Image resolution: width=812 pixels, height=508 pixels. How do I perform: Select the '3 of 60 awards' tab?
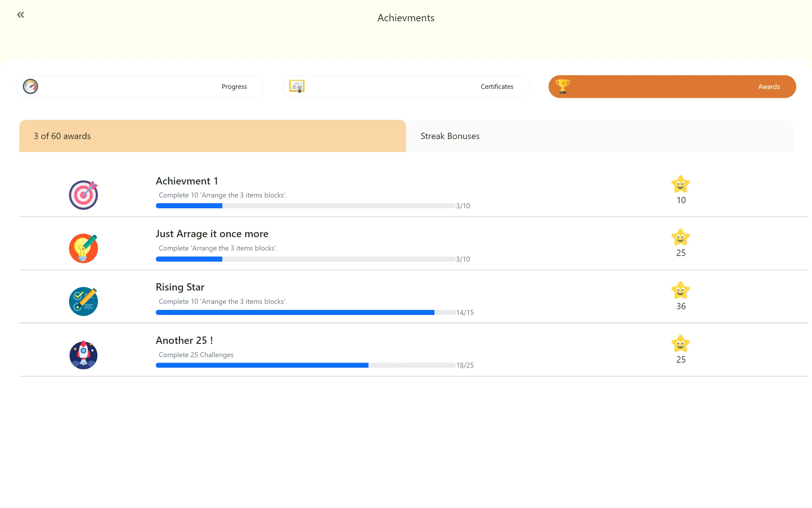pyautogui.click(x=213, y=136)
